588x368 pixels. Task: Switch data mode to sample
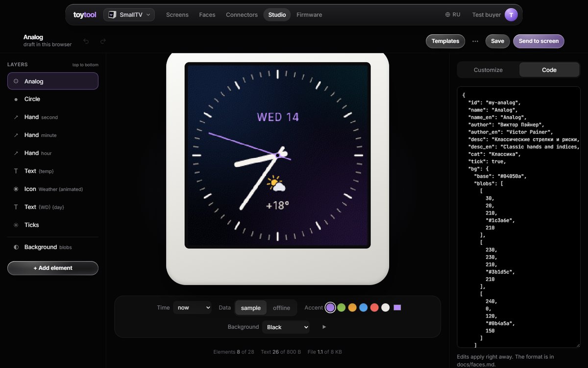point(251,308)
